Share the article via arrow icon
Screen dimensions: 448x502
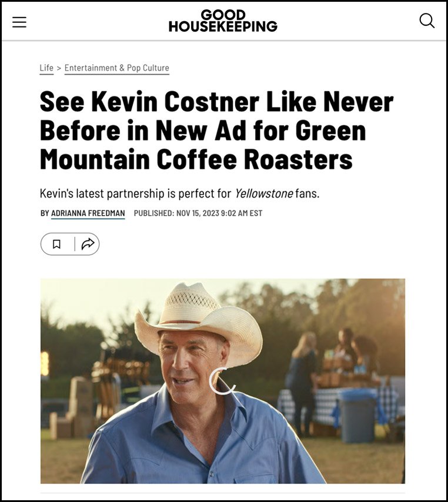(88, 245)
